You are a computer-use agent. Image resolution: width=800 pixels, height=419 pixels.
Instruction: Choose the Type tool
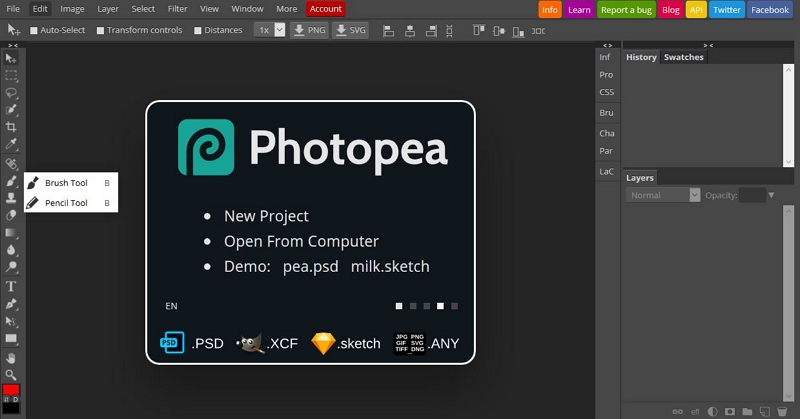[11, 286]
